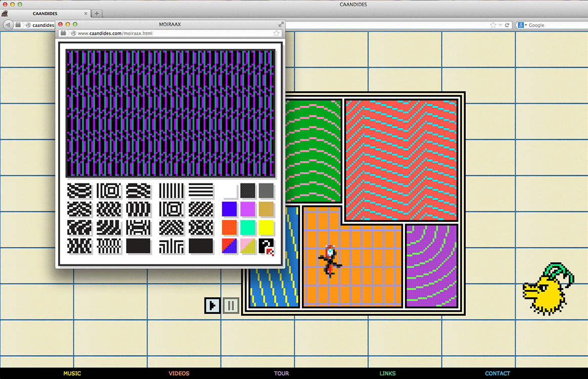
Task: Open a new browser tab with plus button
Action: tap(97, 14)
